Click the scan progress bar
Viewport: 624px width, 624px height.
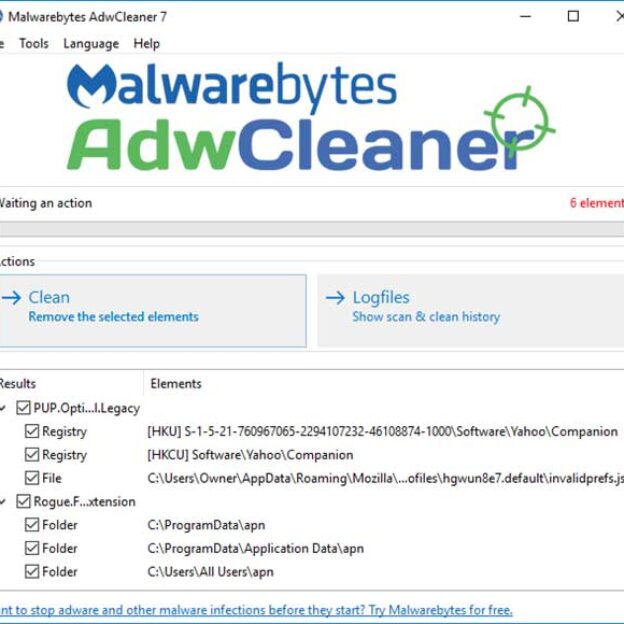pyautogui.click(x=312, y=229)
